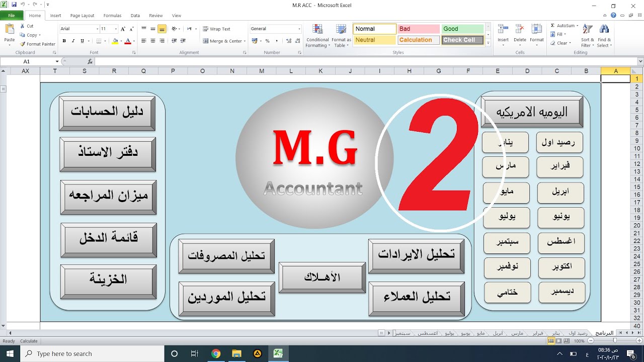Viewport: 644px width, 362px height.
Task: Toggle Align Text Right button
Action: click(162, 41)
